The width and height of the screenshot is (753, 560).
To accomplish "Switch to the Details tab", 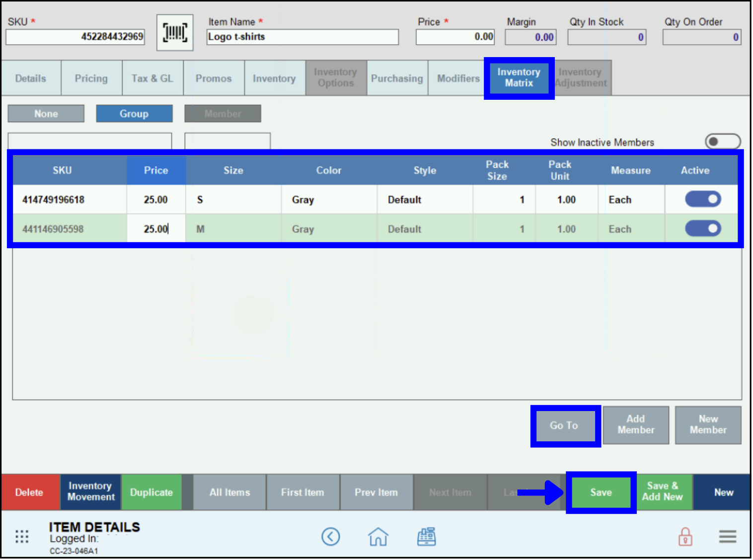I will (x=31, y=78).
